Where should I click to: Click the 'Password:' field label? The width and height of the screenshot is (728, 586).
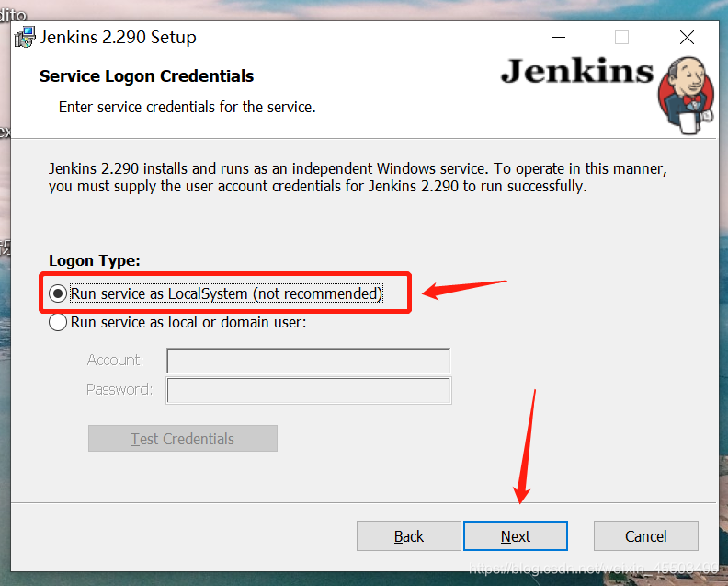pos(119,389)
